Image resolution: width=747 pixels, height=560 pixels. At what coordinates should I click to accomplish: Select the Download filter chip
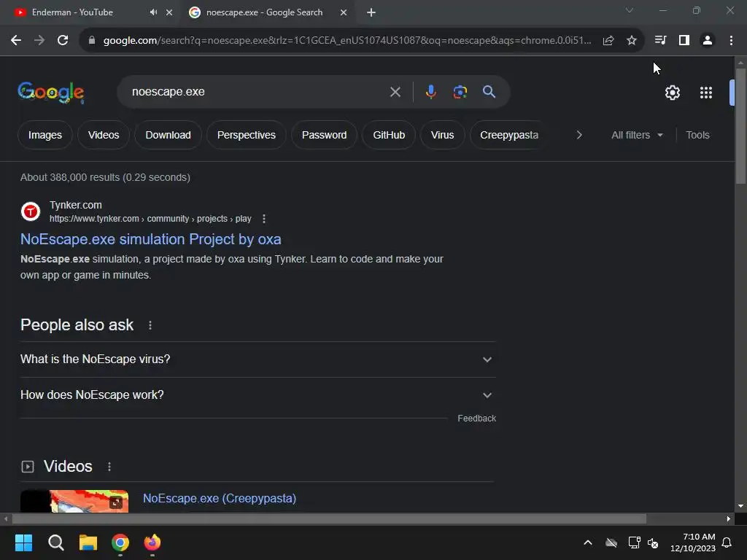point(169,135)
